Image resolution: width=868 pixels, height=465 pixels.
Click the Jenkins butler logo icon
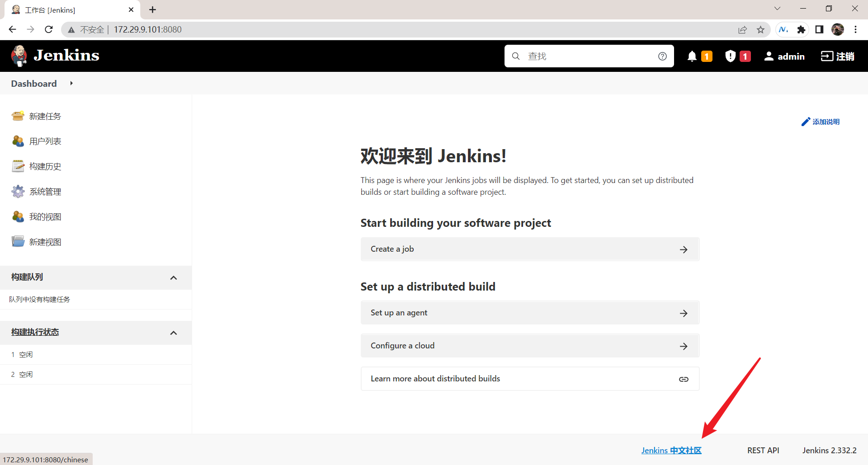(x=19, y=56)
